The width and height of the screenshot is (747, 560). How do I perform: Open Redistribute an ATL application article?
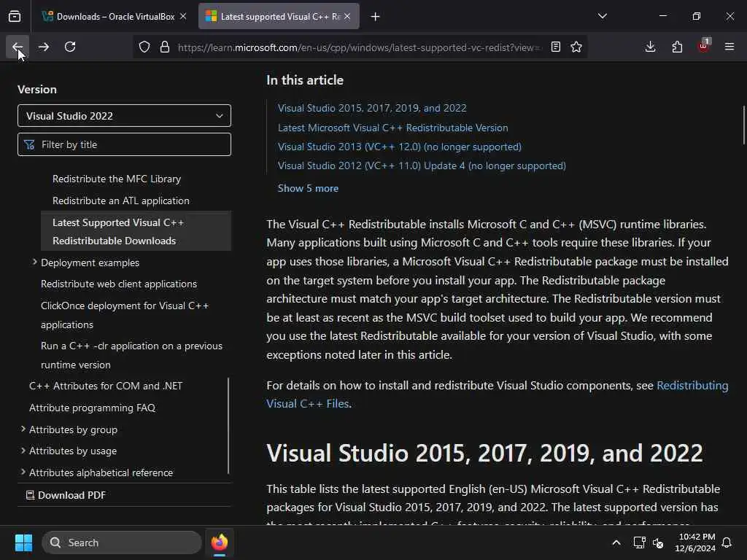click(121, 201)
